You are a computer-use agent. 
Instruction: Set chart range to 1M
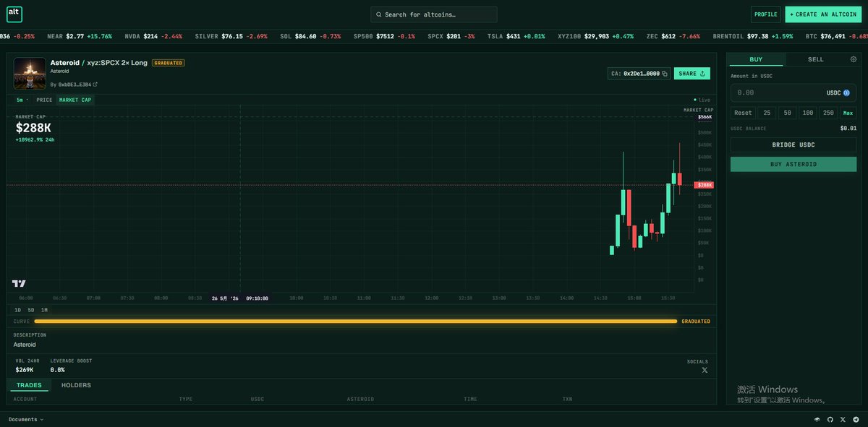click(x=44, y=310)
